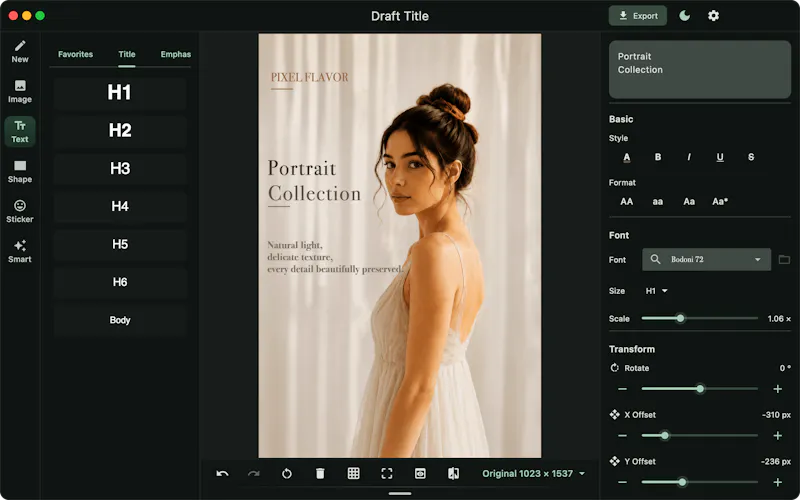Decrease X Offset with minus button
Image resolution: width=800 pixels, height=500 pixels.
coord(622,436)
